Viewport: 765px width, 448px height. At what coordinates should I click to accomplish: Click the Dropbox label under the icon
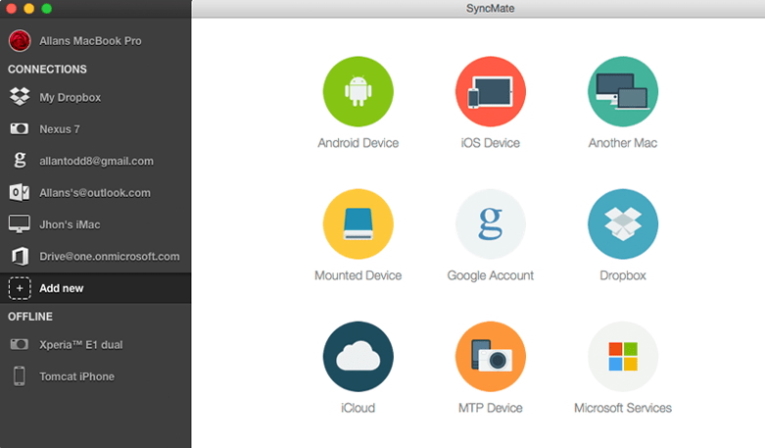(623, 276)
